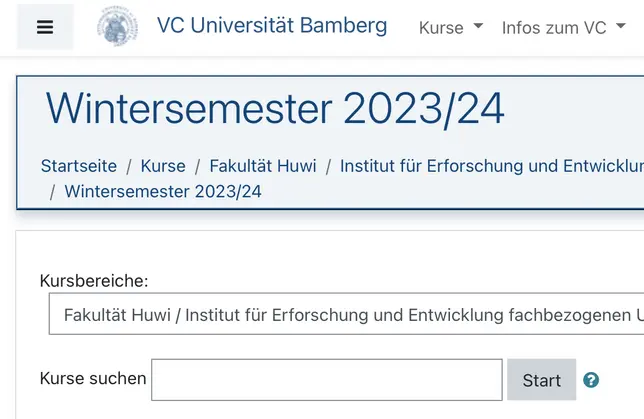Click the Startseite breadcrumb link
Image resolution: width=644 pixels, height=419 pixels.
pyautogui.click(x=79, y=166)
